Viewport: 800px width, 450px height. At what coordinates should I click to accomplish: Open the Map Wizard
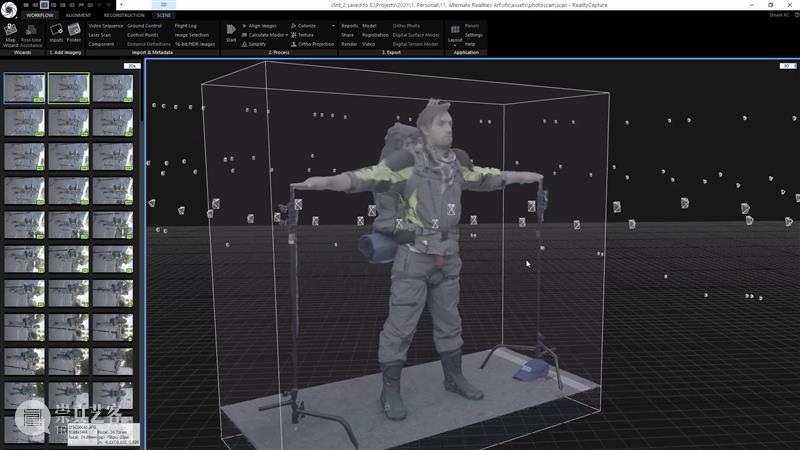(10, 35)
